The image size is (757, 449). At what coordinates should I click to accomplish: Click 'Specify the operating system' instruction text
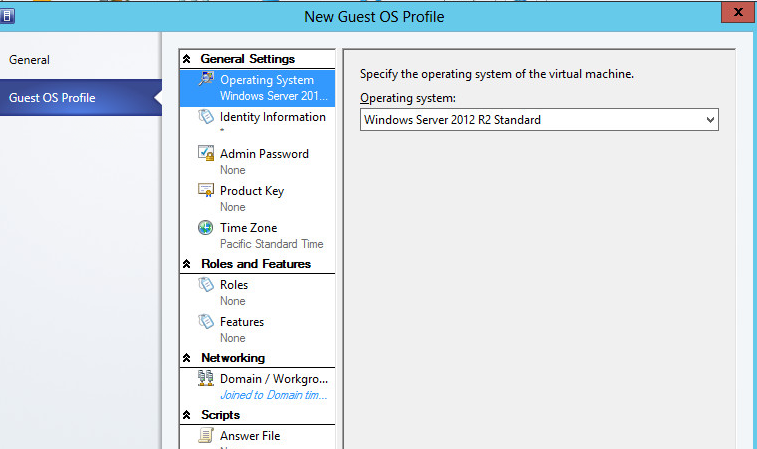tap(497, 74)
